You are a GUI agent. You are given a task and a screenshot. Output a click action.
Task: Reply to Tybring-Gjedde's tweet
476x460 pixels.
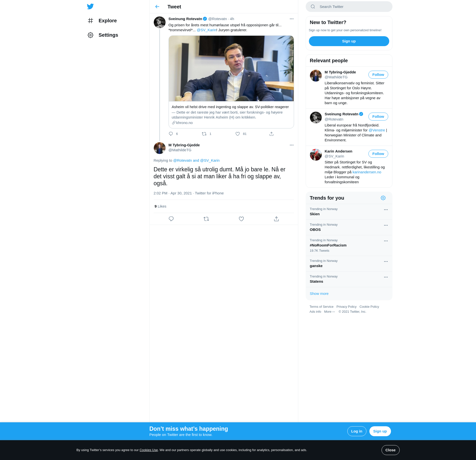point(171,219)
